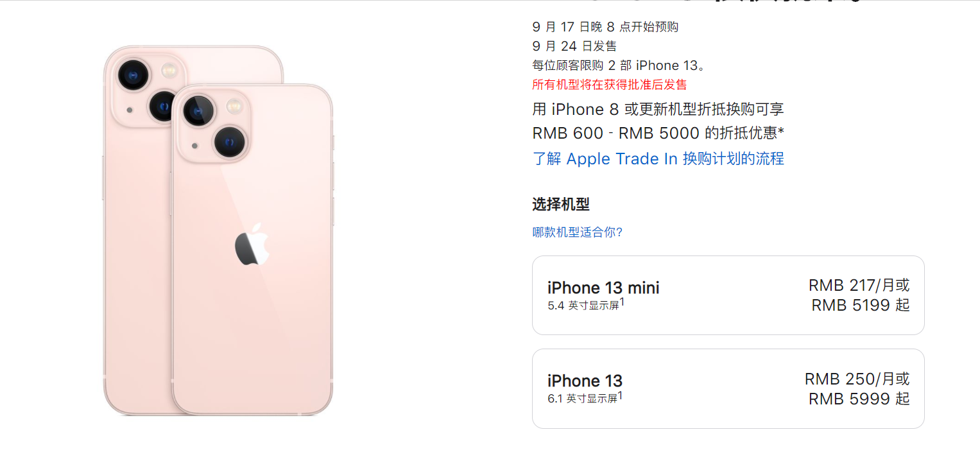Select the iPhone 13 6.1 英寸 model option
The width and height of the screenshot is (980, 450).
pyautogui.click(x=728, y=388)
